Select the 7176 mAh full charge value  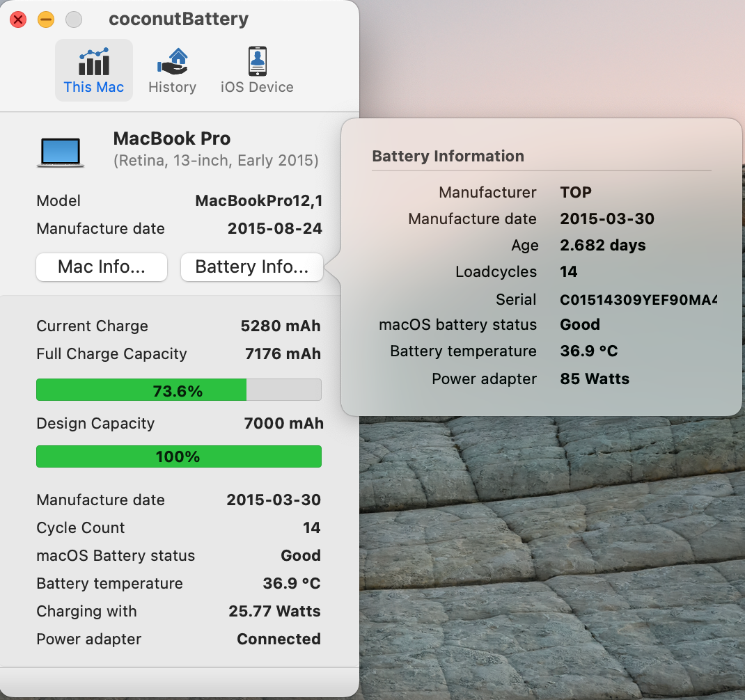(x=283, y=353)
